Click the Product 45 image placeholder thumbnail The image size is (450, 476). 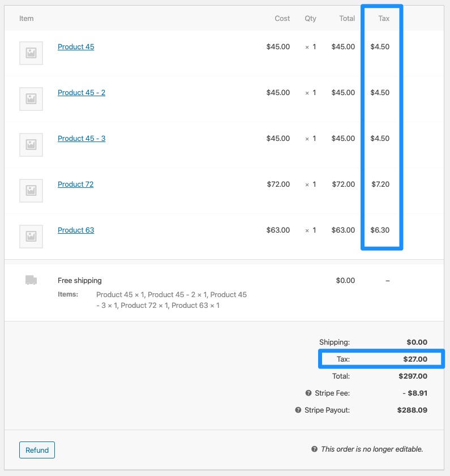point(31,53)
